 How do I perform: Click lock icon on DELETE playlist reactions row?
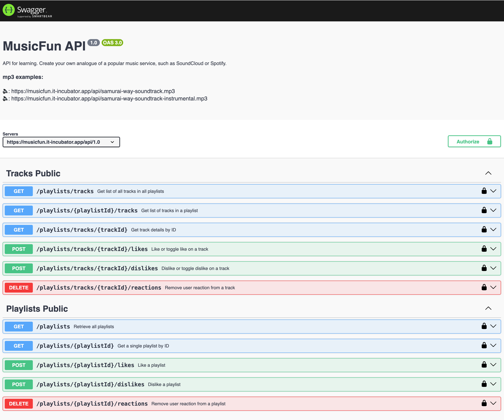[x=484, y=404]
